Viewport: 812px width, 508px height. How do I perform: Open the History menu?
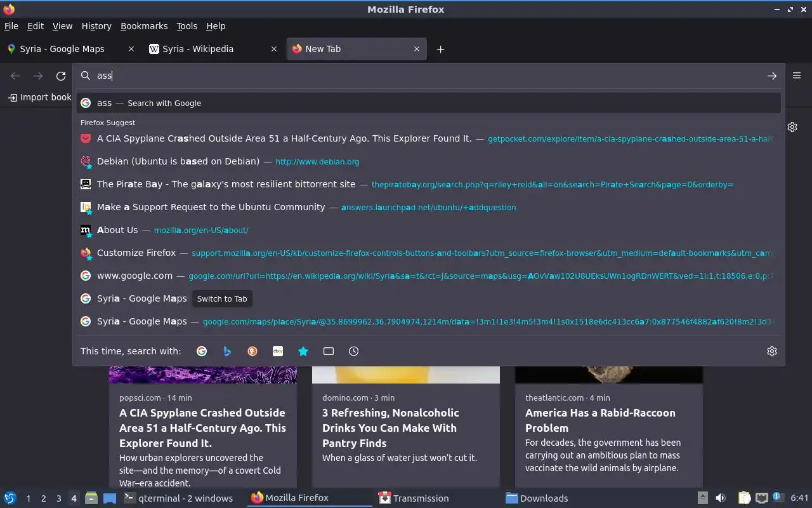96,26
